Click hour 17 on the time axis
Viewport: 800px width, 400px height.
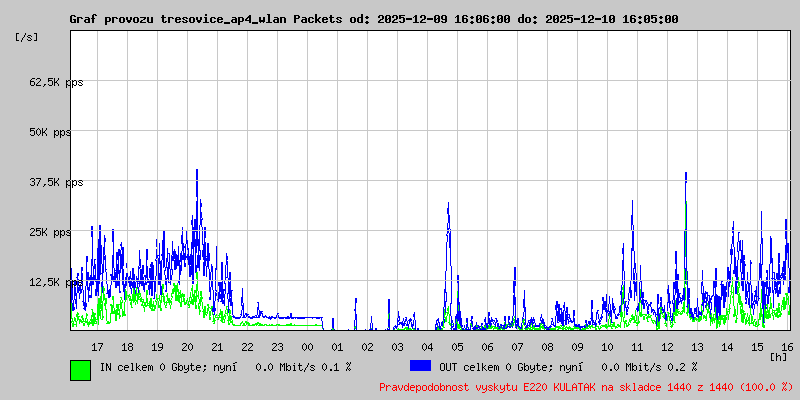point(97,347)
